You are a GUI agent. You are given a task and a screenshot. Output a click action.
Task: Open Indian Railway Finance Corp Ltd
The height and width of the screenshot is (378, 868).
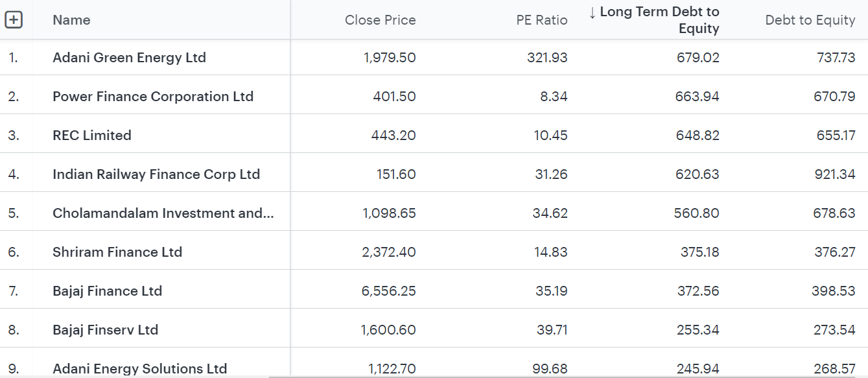click(156, 174)
